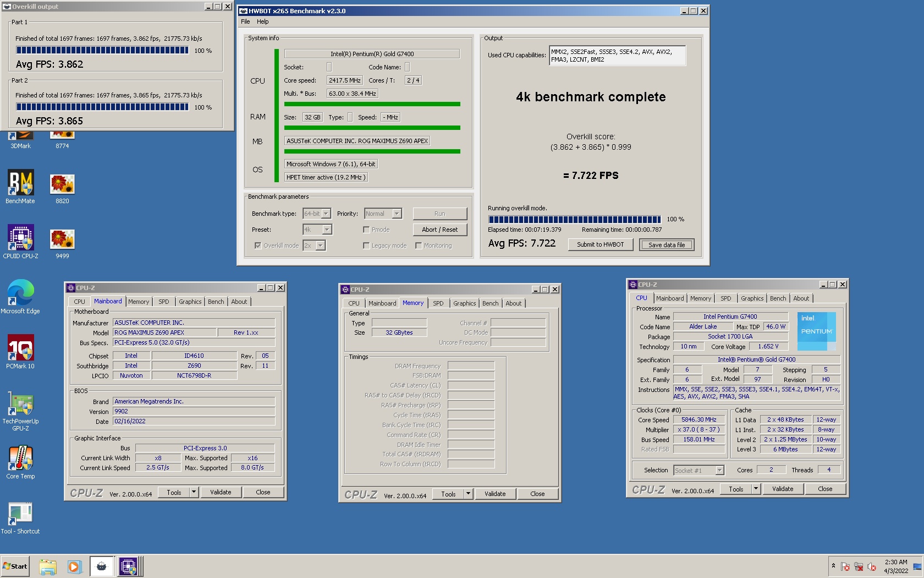Toggle the Monitoring checkbox
This screenshot has height=578, width=924.
tap(419, 246)
